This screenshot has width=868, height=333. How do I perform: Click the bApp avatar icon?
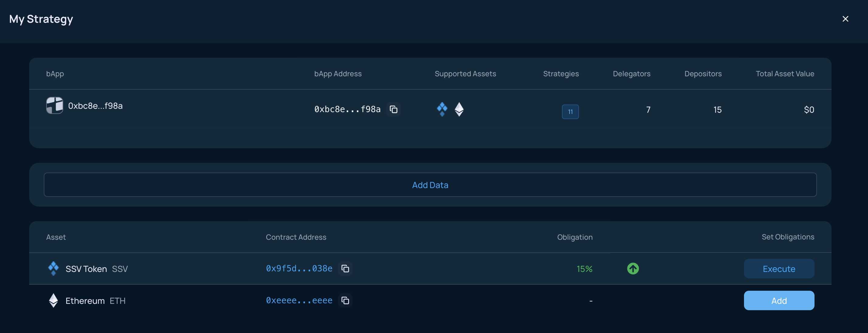tap(55, 105)
